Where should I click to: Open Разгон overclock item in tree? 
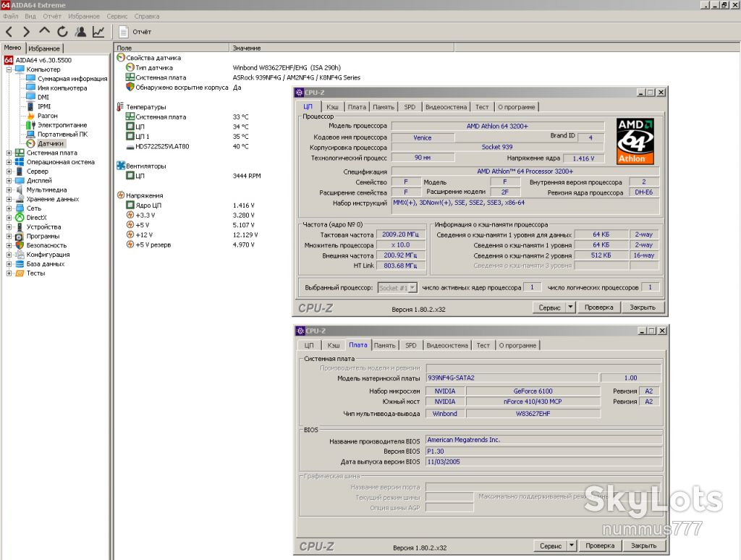[x=47, y=116]
